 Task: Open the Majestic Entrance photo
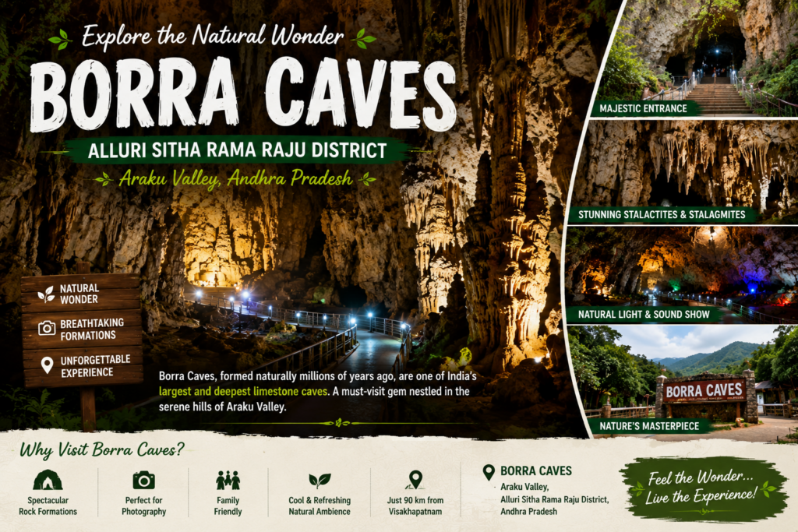click(696, 58)
